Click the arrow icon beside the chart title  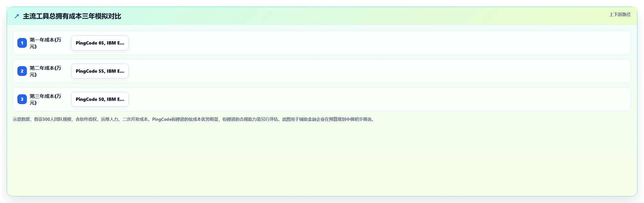click(17, 16)
